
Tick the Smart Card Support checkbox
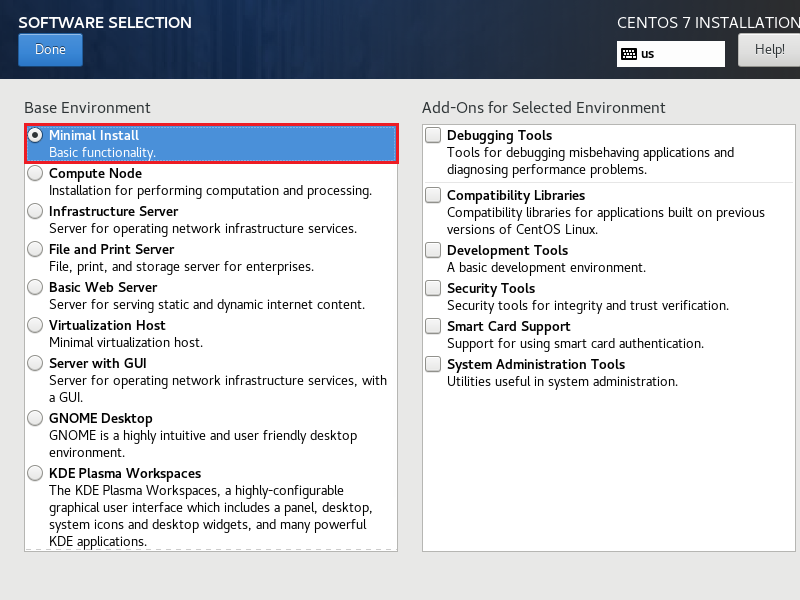[x=433, y=326]
